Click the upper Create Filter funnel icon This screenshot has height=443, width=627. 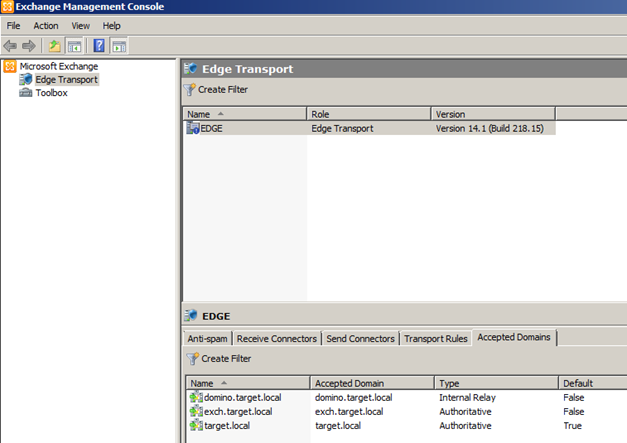pyautogui.click(x=190, y=90)
